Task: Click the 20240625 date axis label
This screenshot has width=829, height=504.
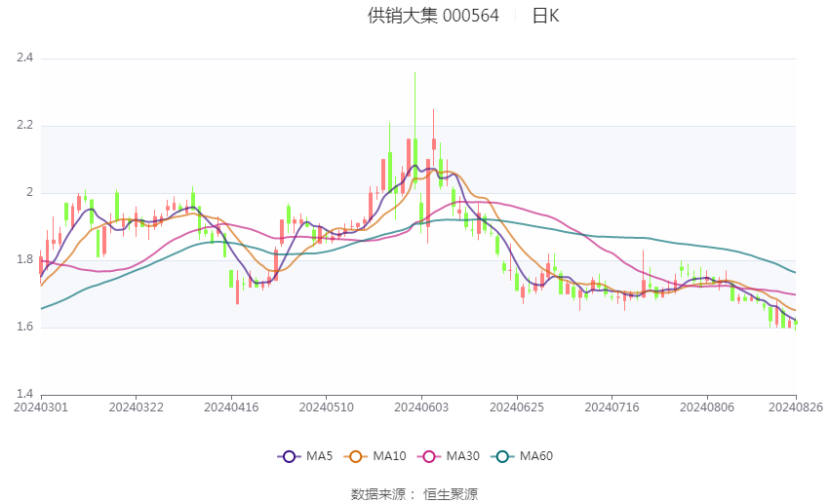Action: coord(517,407)
